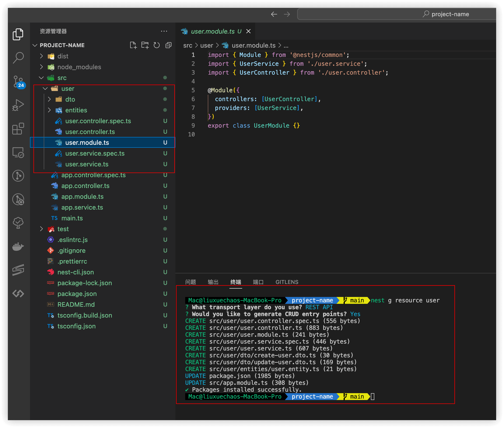Collapse all folders in explorer

(x=168, y=45)
